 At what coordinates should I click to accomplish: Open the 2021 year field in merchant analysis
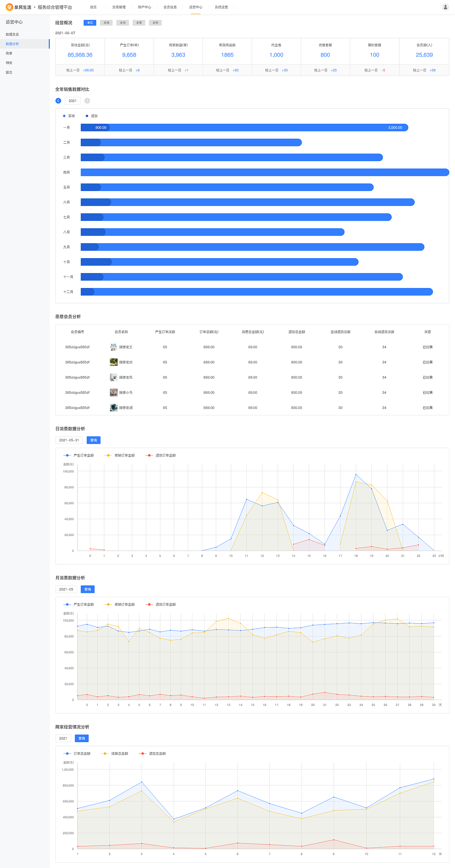pyautogui.click(x=63, y=739)
